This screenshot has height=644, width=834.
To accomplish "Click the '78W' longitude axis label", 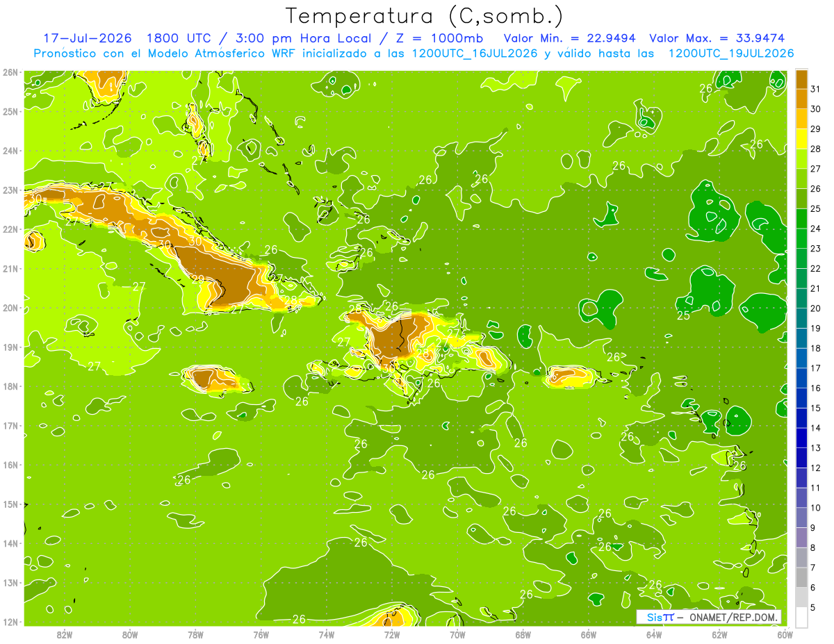I will point(195,634).
